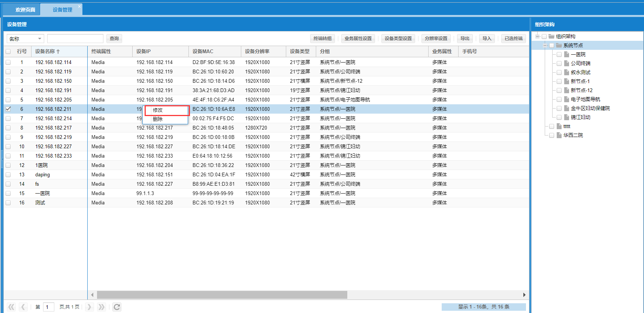644x313 pixels.
Task: Click the ttttt document icon
Action: pos(559,126)
